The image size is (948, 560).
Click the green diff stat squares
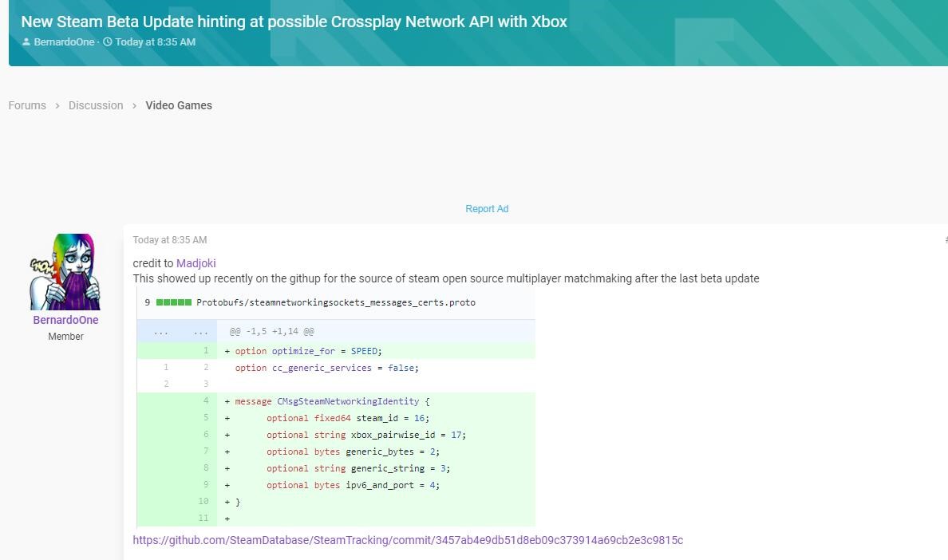[x=174, y=302]
